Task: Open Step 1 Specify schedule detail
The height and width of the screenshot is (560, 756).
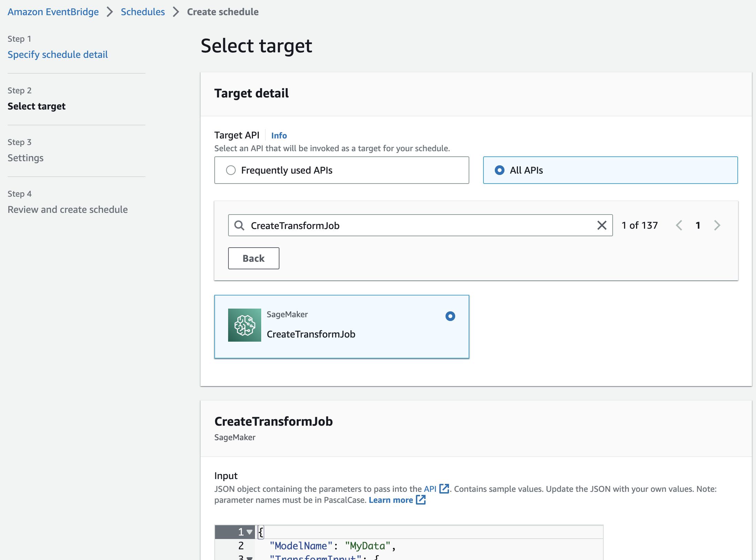Action: pos(58,54)
